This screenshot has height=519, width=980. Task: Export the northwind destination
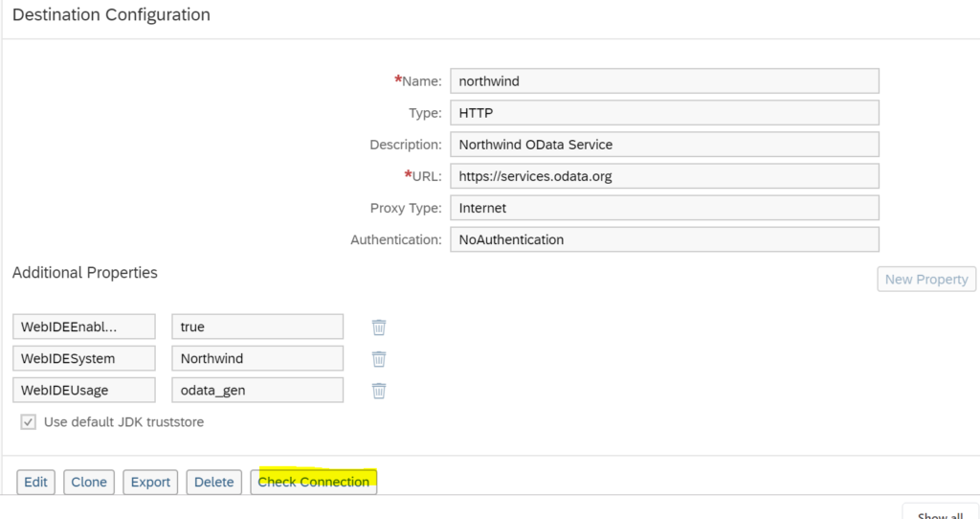pos(150,482)
